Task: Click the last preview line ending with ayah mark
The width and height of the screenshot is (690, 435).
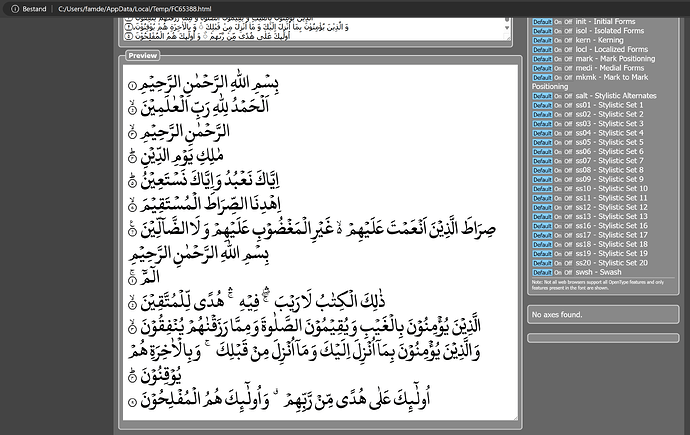Action: point(279,399)
